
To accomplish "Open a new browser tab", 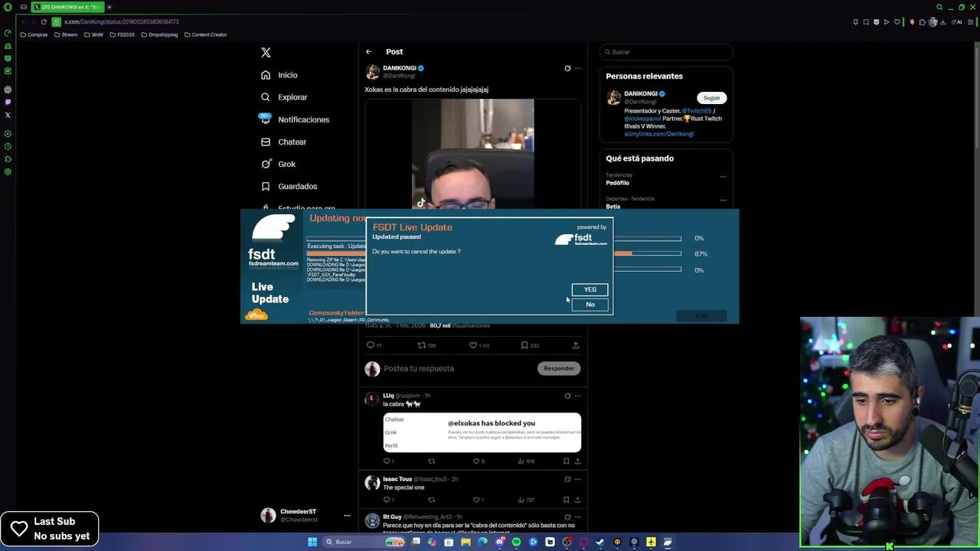I will pos(109,7).
